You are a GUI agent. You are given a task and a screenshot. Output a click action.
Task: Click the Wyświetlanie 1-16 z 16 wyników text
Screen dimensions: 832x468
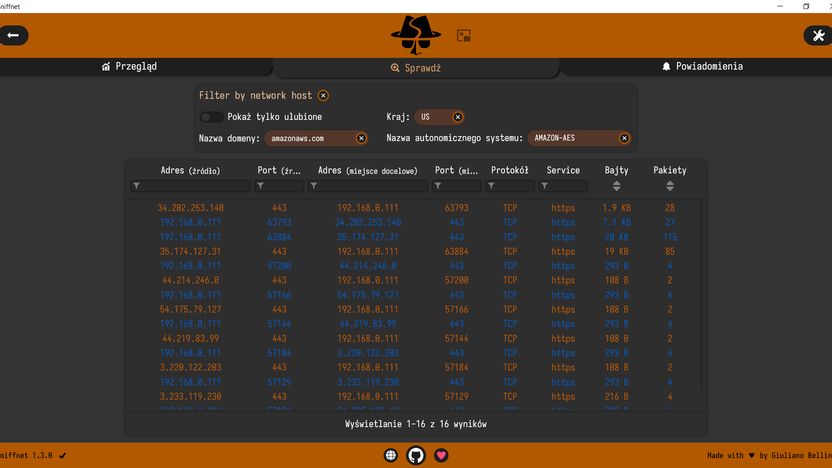pos(415,424)
